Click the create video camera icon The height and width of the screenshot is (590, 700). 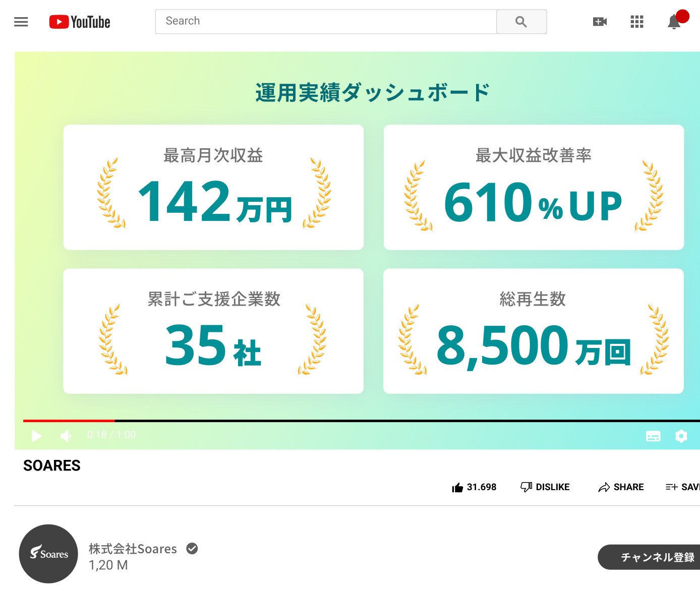600,22
